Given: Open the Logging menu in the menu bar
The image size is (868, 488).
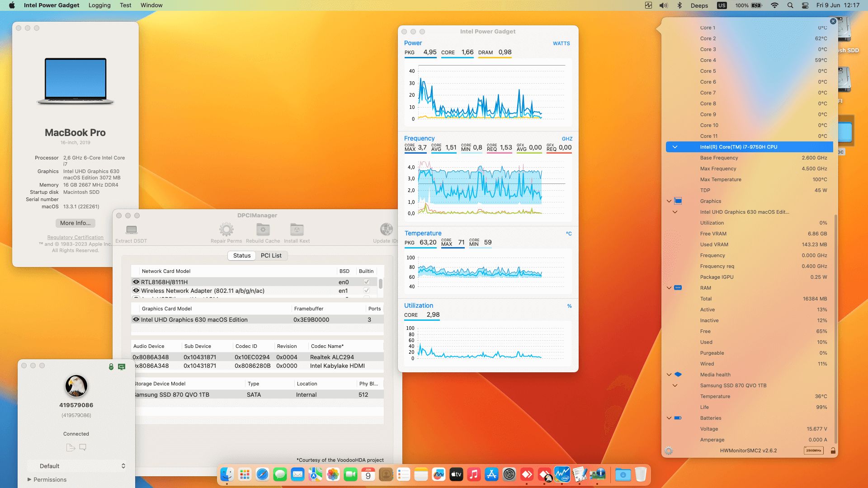Looking at the screenshot, I should (x=99, y=5).
